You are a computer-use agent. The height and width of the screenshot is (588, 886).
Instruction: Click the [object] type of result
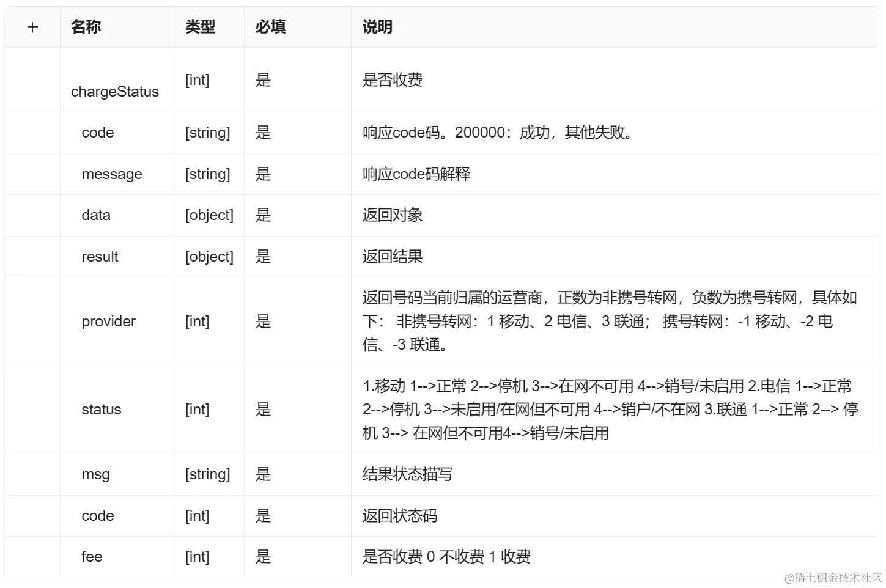210,257
